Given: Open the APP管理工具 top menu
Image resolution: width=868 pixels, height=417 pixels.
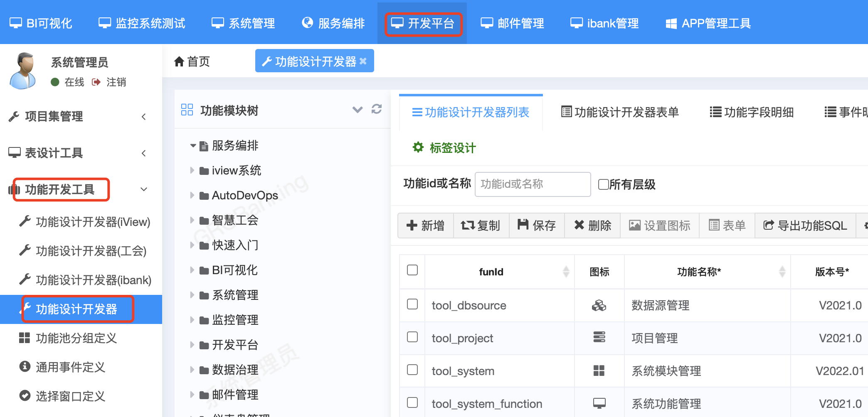Looking at the screenshot, I should (x=708, y=23).
